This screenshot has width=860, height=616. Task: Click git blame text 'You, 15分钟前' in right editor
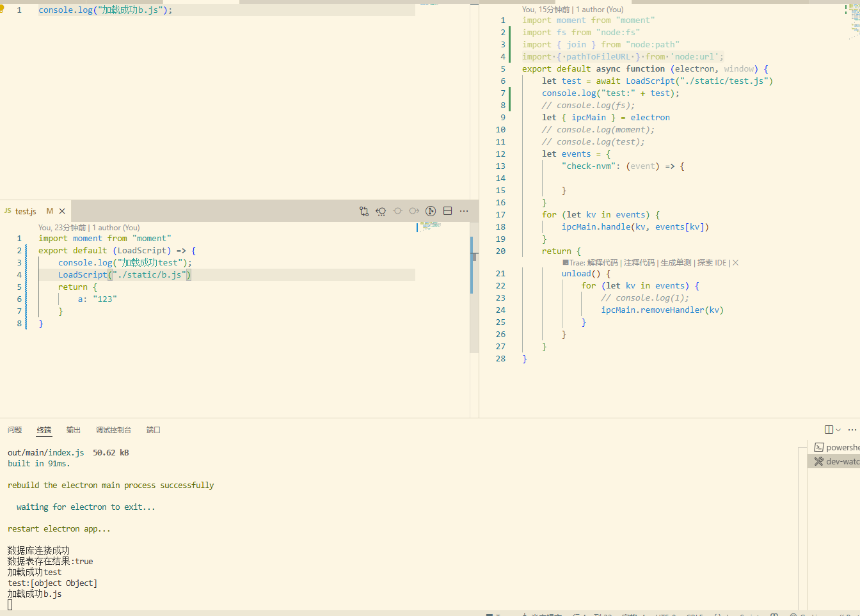pyautogui.click(x=546, y=10)
